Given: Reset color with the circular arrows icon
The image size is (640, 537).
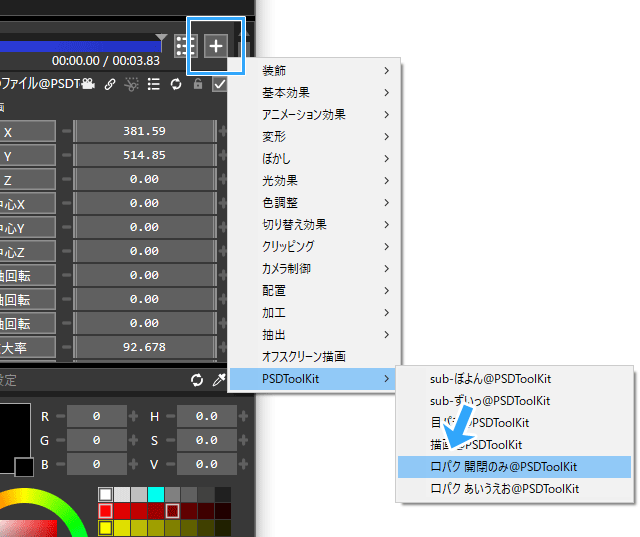Looking at the screenshot, I should pos(197,380).
